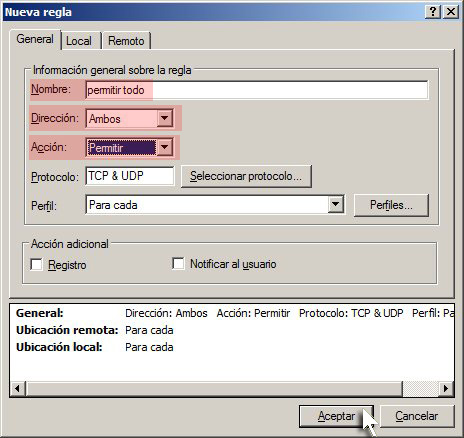Close the Nueva regla dialog
The width and height of the screenshot is (464, 438).
point(451,12)
